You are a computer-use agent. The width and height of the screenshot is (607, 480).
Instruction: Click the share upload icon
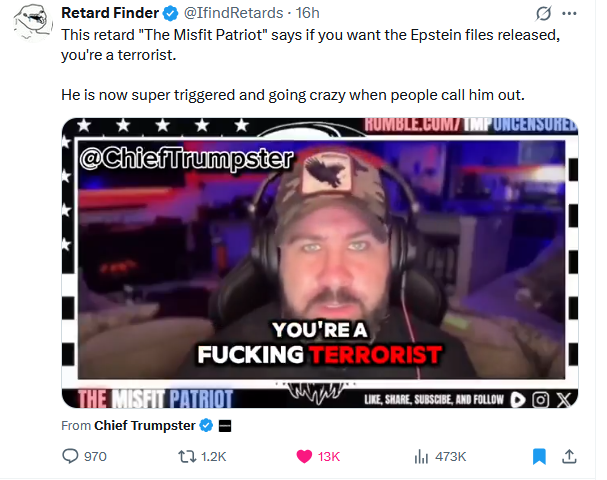569,456
